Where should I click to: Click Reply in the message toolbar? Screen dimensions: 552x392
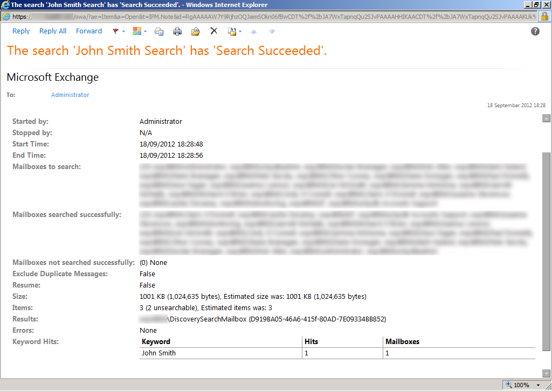[21, 31]
